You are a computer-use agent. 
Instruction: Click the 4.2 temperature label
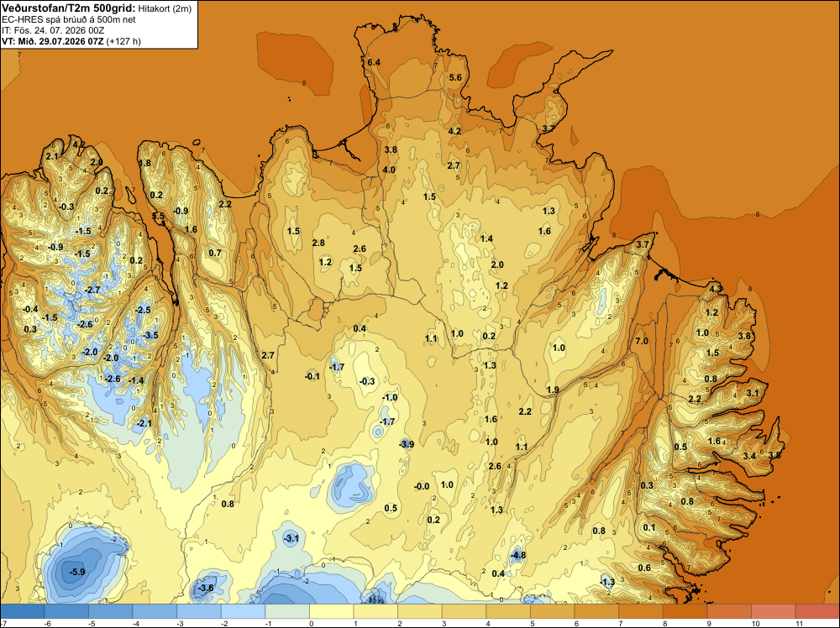click(454, 131)
